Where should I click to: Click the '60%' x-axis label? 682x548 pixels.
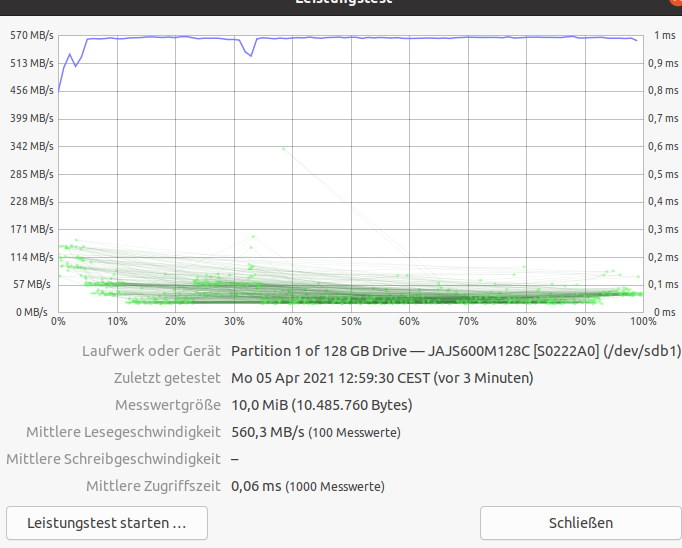[409, 321]
